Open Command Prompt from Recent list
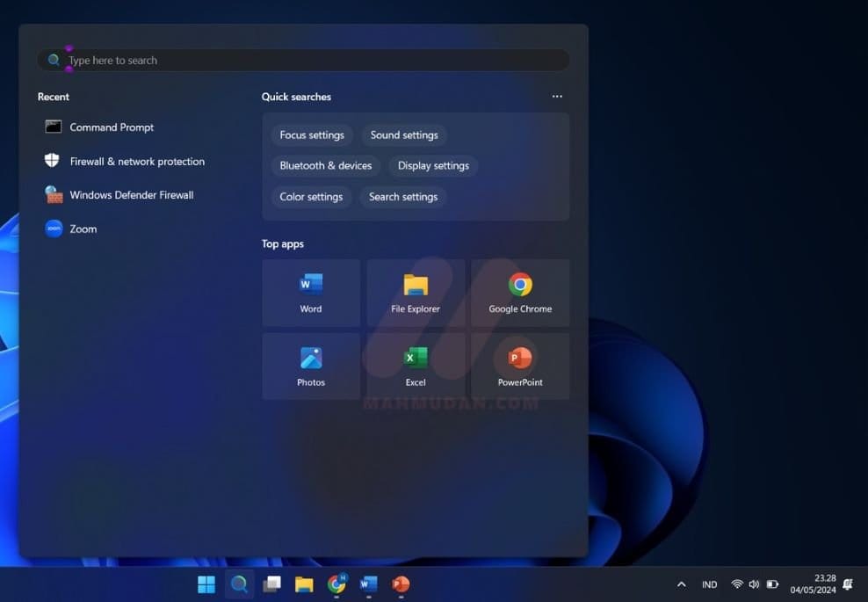868x602 pixels. click(112, 127)
